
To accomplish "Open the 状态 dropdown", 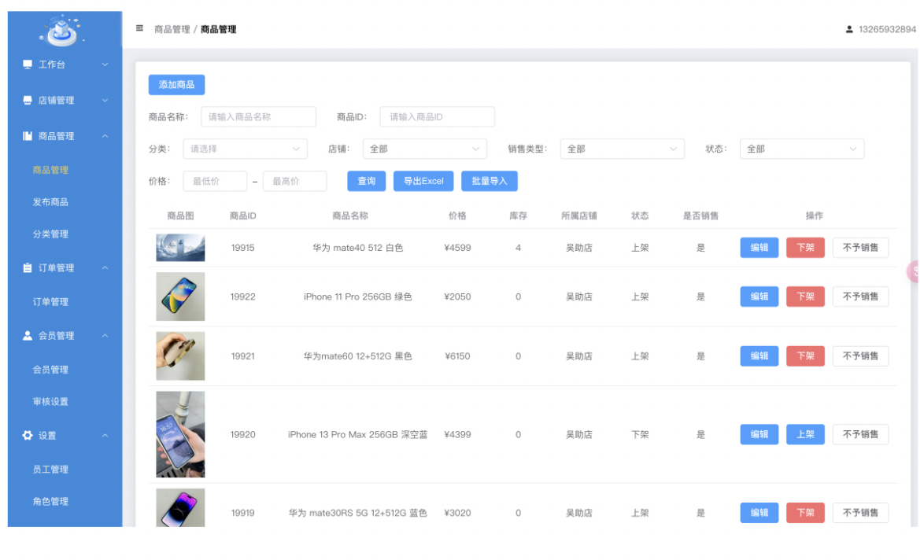I will (802, 149).
